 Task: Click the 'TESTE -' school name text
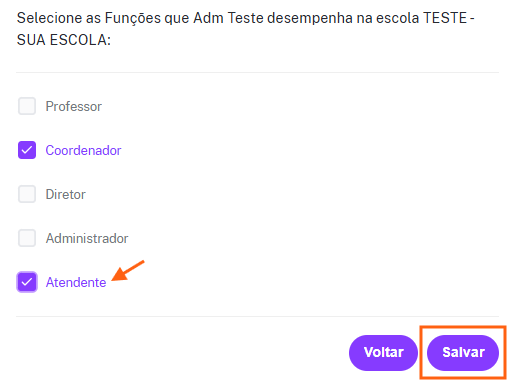tap(449, 18)
